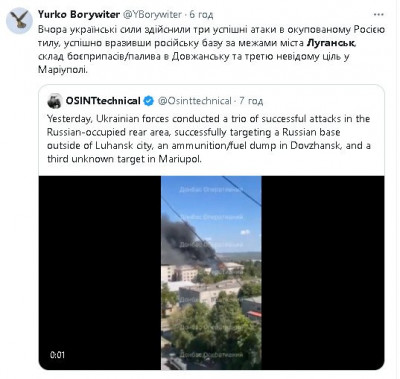This screenshot has width=400, height=379.
Task: Click the black smoke plume in the video
Action: (x=185, y=242)
